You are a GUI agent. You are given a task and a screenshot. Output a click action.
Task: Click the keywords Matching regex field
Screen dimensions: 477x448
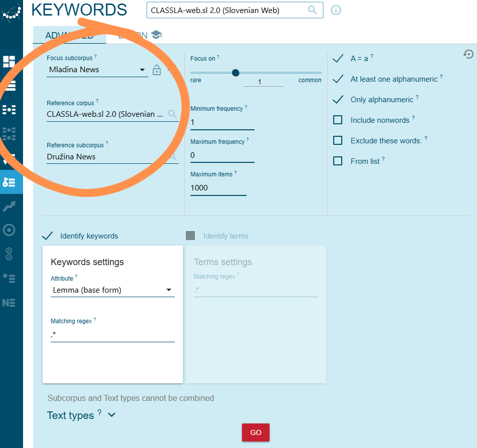coord(113,335)
